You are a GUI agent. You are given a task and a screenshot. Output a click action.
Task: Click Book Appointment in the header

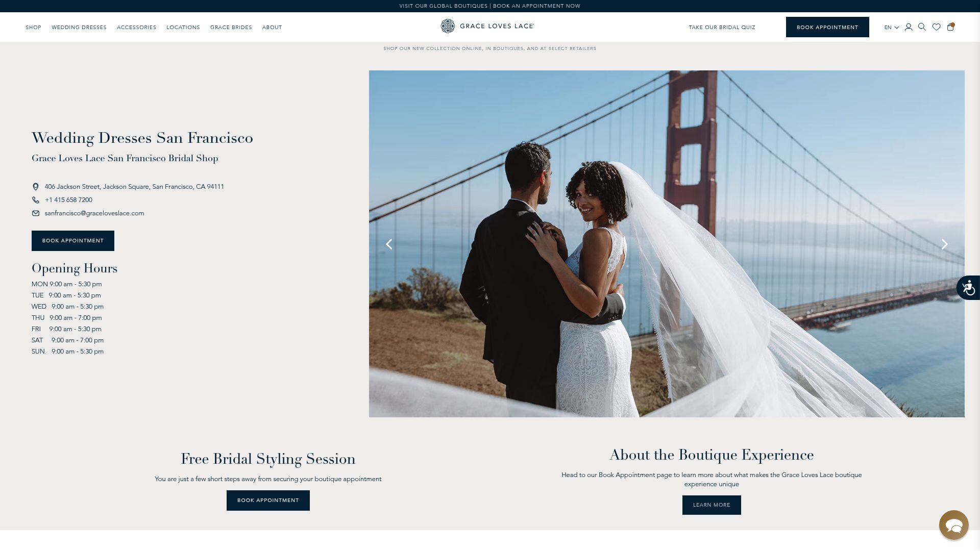click(x=827, y=27)
